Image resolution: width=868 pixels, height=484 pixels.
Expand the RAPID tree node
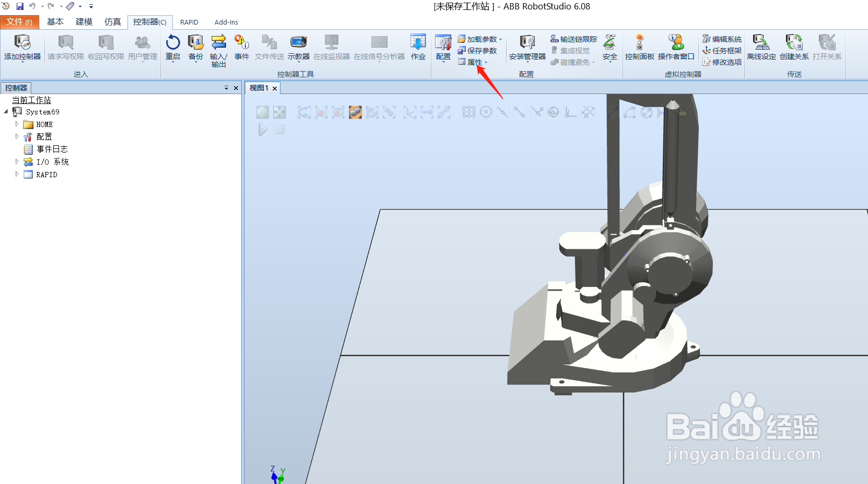(17, 174)
